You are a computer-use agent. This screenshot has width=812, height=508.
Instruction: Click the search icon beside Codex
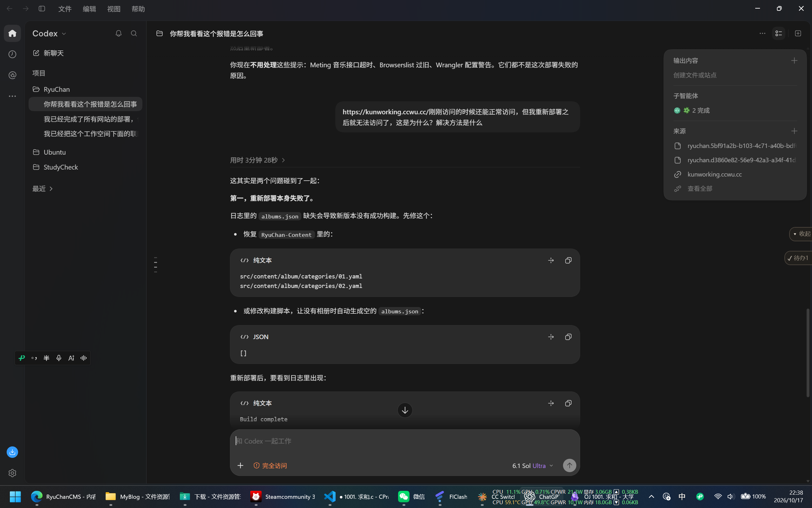click(x=134, y=33)
